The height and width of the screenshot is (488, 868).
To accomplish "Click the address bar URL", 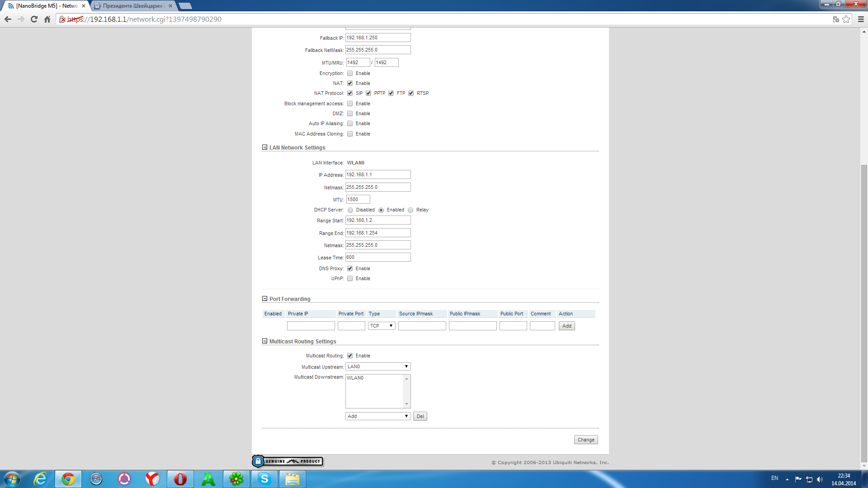I will click(x=145, y=19).
